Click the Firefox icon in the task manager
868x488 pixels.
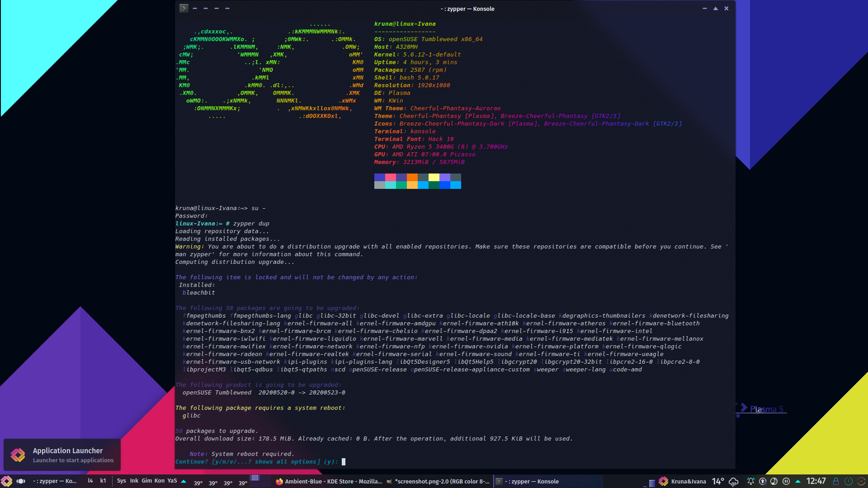point(279,482)
